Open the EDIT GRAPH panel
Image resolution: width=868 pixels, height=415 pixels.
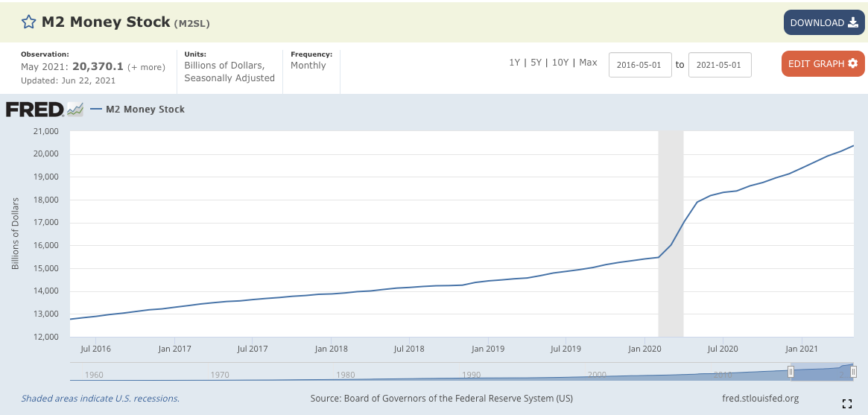823,64
